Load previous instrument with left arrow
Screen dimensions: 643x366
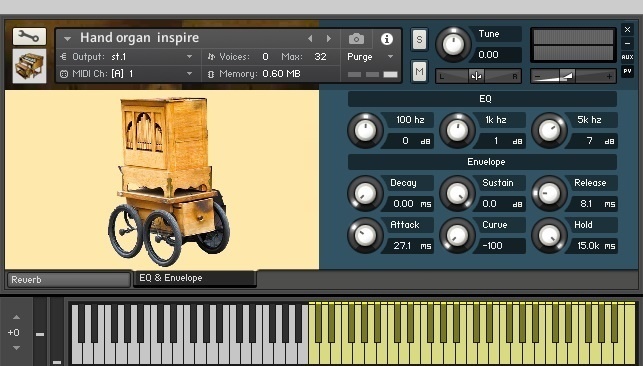[x=310, y=39]
